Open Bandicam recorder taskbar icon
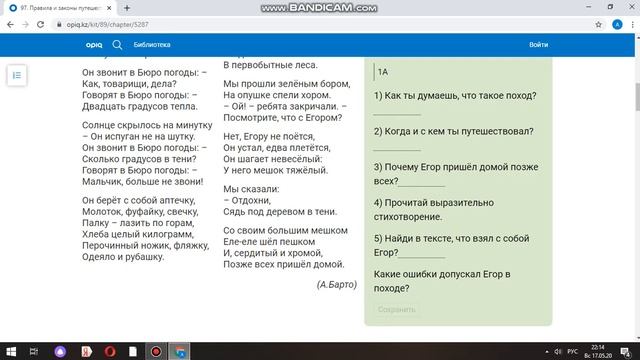This screenshot has height=360, width=640. (x=156, y=351)
